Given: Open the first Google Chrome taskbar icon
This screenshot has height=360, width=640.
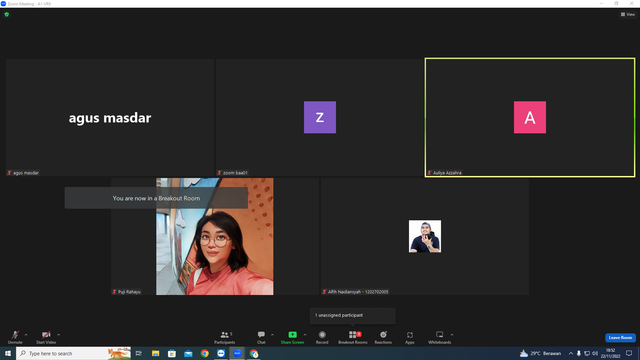Looking at the screenshot, I should [204, 353].
